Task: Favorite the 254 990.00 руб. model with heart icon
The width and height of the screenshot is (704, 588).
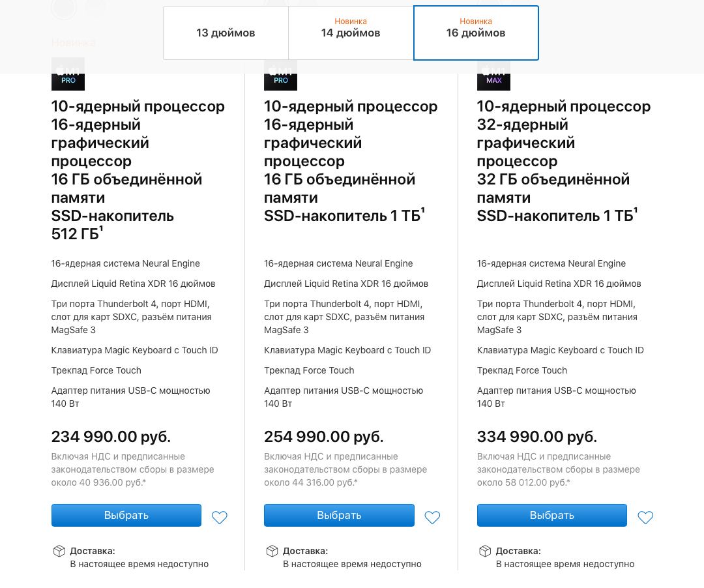Action: coord(432,518)
